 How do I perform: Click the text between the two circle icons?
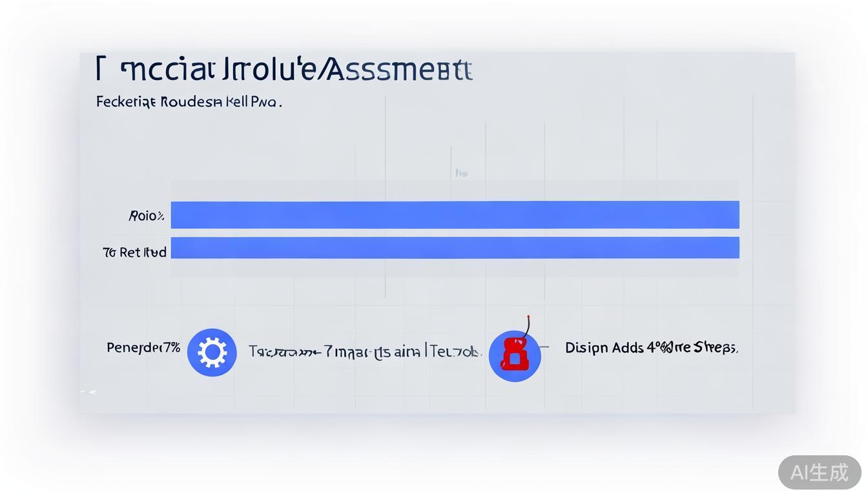pyautogui.click(x=365, y=352)
